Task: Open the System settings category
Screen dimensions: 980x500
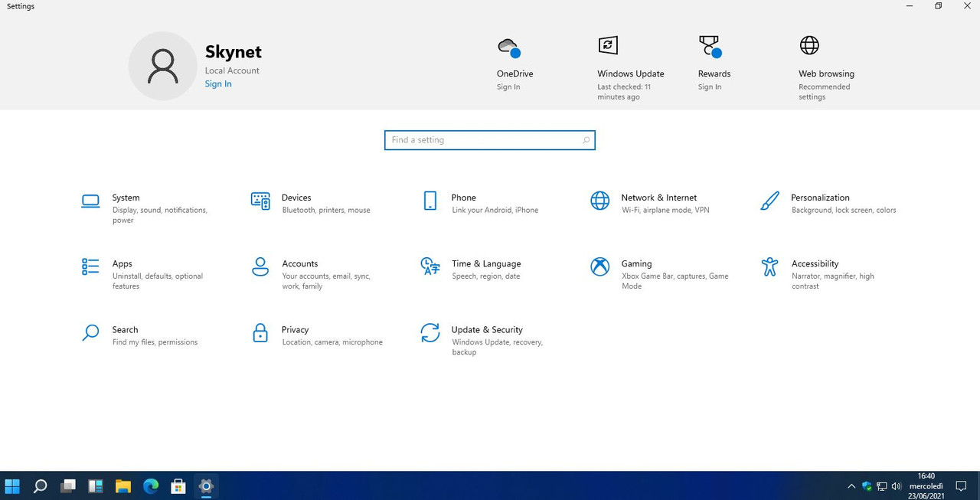Action: click(x=145, y=208)
